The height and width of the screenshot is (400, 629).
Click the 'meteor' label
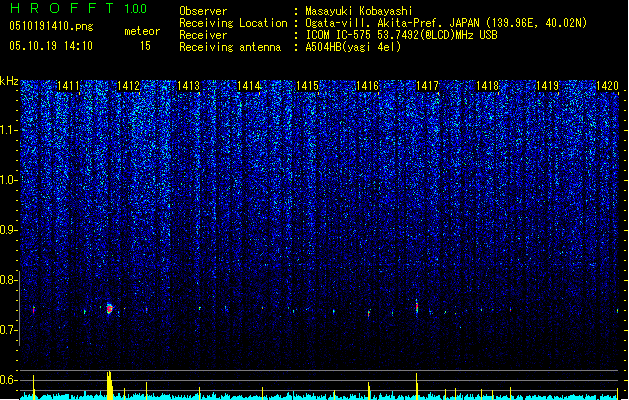(142, 31)
